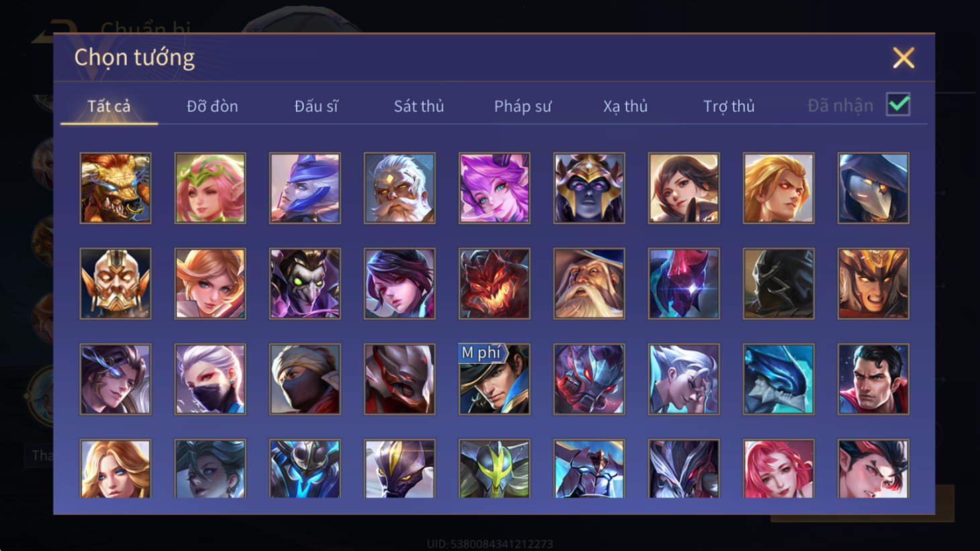Viewport: 980px width, 551px height.
Task: Pick the Superman hero portrait
Action: 873,379
